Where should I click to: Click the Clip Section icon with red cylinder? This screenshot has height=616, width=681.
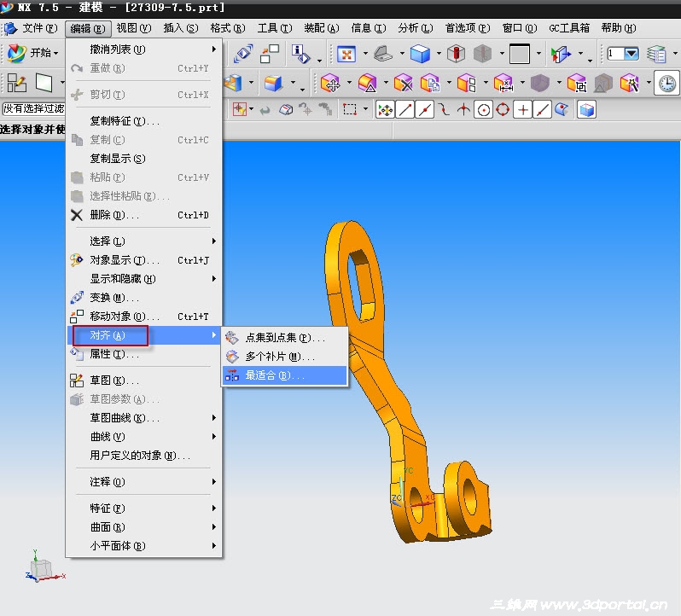coord(456,54)
